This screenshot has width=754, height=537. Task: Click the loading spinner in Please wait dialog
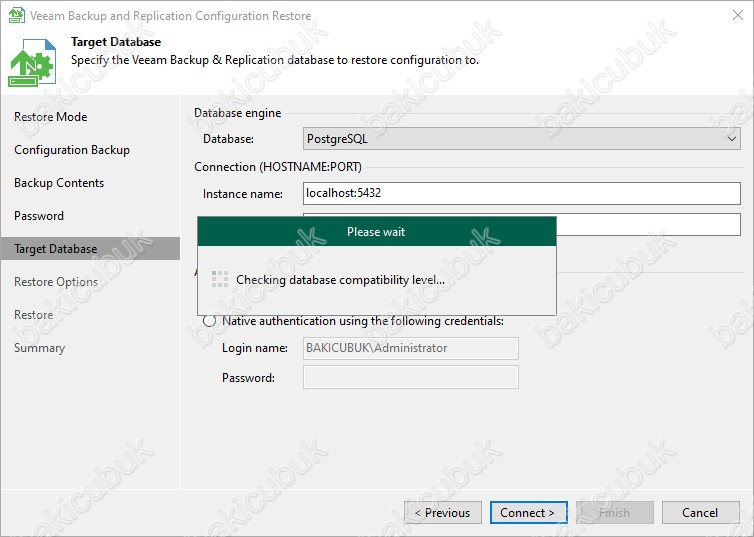click(x=220, y=279)
